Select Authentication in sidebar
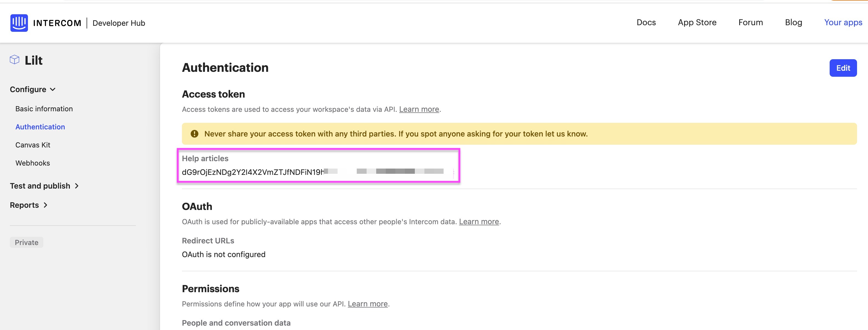868x330 pixels. (40, 127)
